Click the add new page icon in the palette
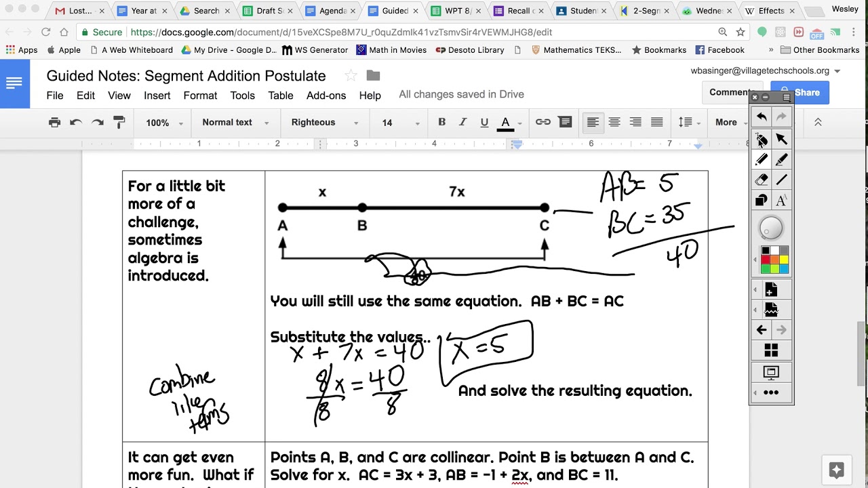The width and height of the screenshot is (868, 488). click(x=771, y=290)
